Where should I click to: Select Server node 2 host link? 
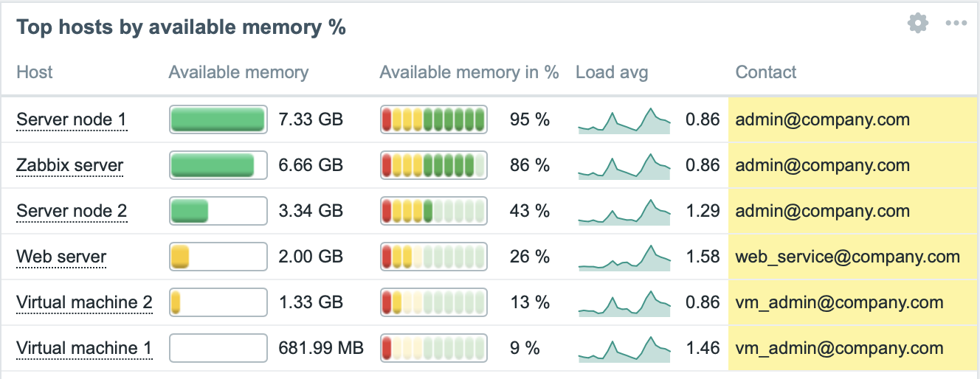click(x=72, y=211)
